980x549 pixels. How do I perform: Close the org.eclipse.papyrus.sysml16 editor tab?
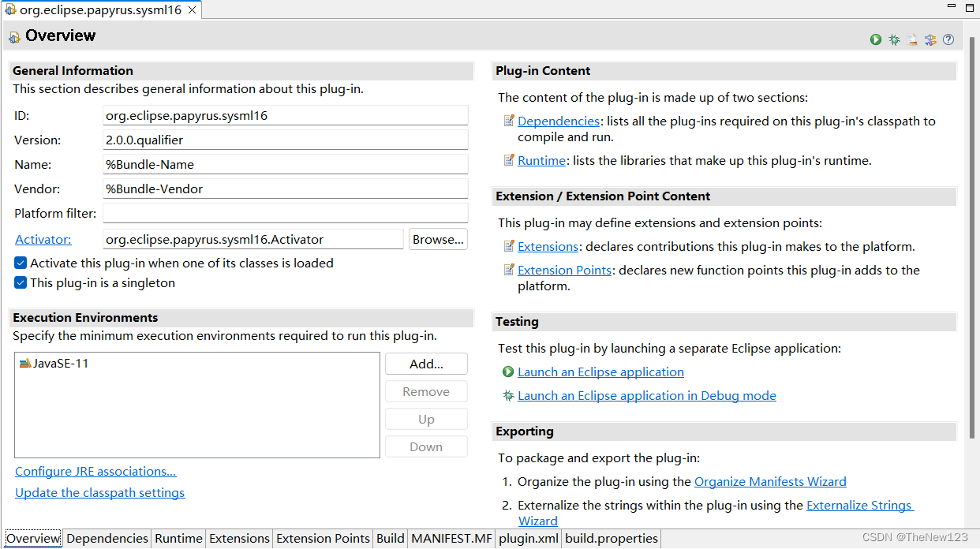[x=192, y=10]
